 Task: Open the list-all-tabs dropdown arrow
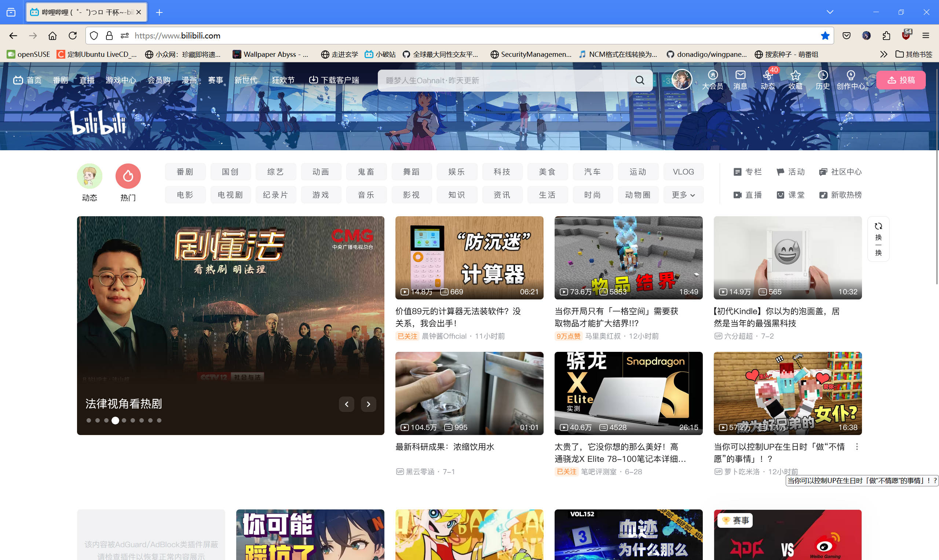tap(829, 12)
